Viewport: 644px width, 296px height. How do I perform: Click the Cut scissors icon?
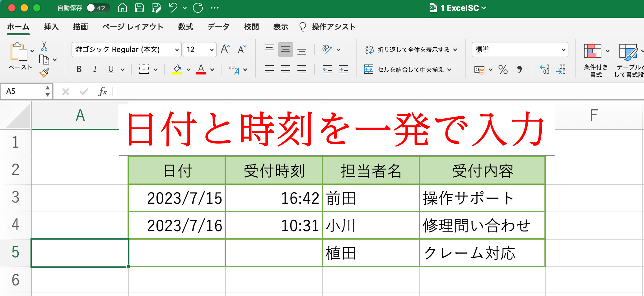click(44, 46)
